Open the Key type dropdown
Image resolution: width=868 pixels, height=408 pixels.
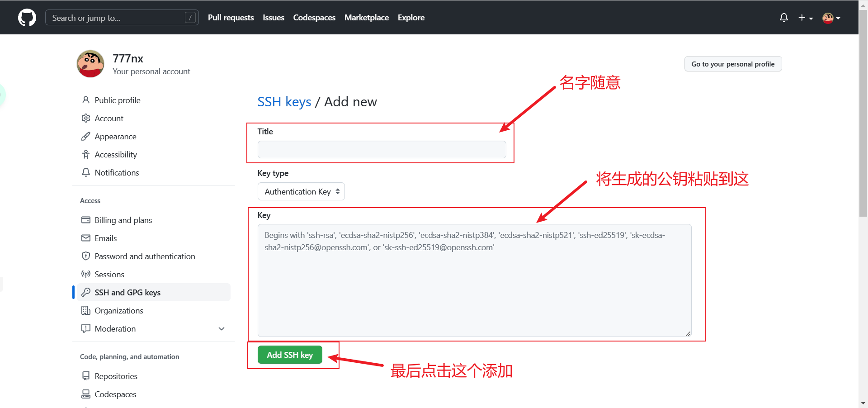pos(301,191)
